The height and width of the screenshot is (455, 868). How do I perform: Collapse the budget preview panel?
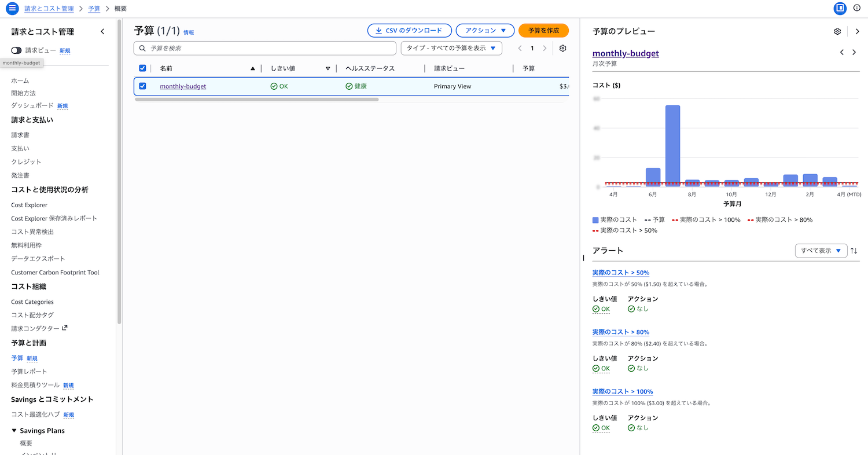[857, 31]
